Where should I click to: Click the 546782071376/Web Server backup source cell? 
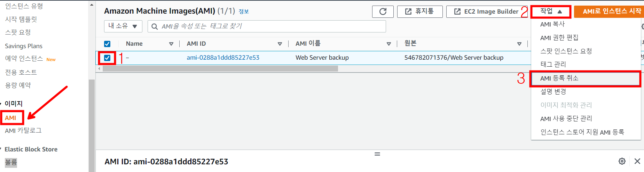coord(454,58)
